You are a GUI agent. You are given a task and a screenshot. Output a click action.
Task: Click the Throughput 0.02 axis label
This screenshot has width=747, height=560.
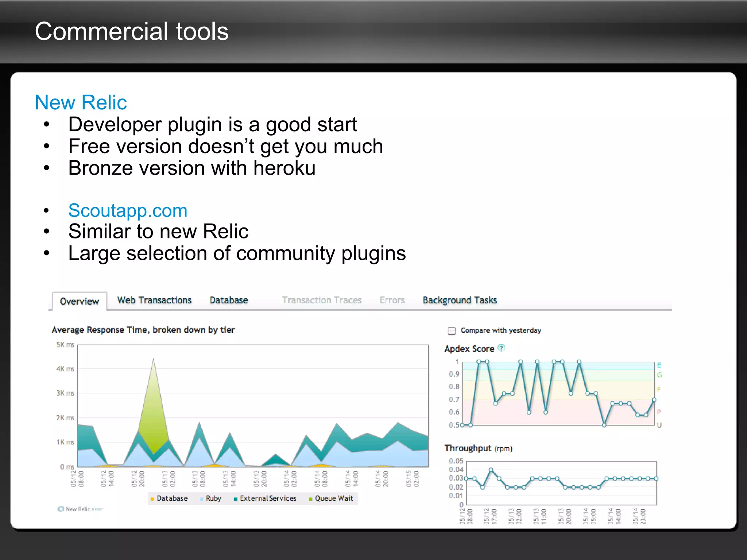[456, 487]
